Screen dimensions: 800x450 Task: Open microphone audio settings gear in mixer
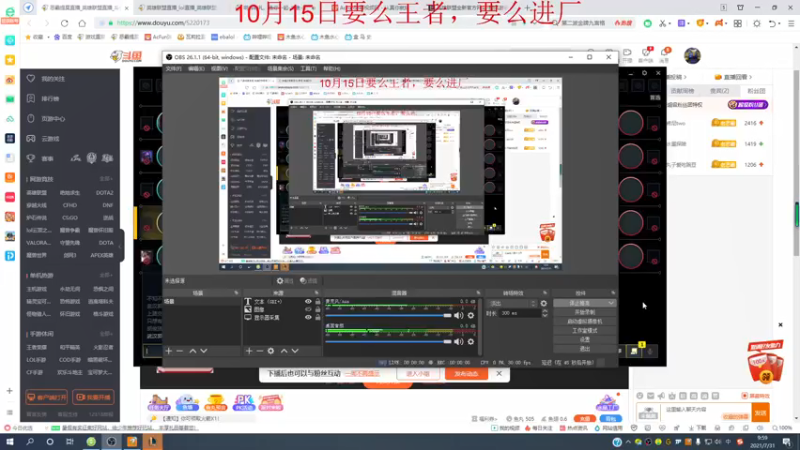point(471,316)
